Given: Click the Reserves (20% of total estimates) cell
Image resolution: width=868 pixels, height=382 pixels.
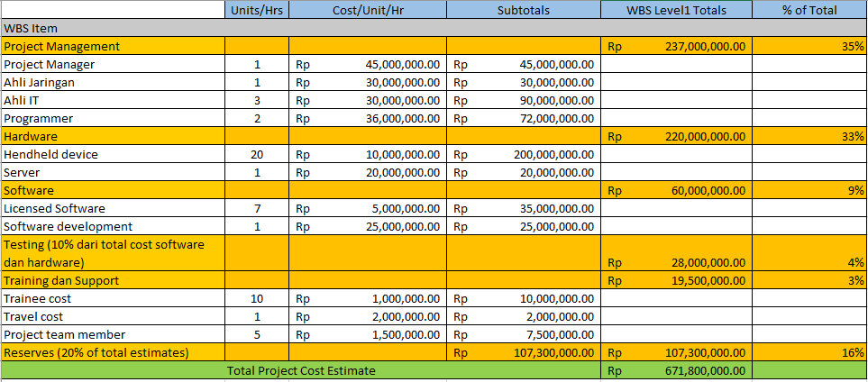Looking at the screenshot, I should tap(113, 352).
